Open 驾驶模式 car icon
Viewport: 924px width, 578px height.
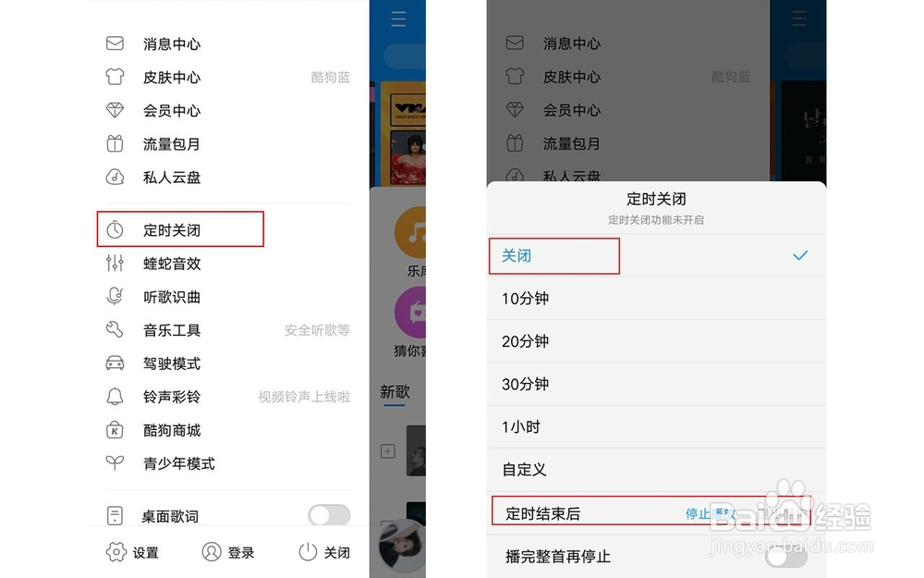pyautogui.click(x=115, y=363)
